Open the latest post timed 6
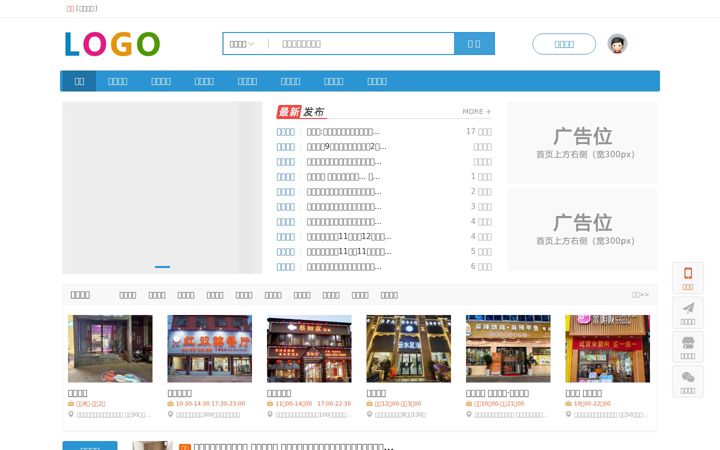This screenshot has width=720, height=450. pos(344,267)
